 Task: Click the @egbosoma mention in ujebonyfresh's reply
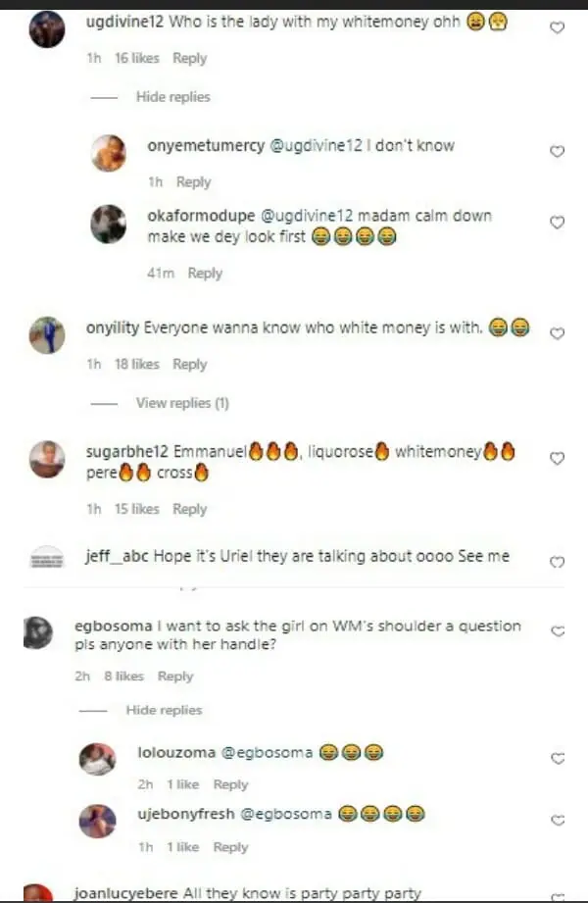[285, 814]
